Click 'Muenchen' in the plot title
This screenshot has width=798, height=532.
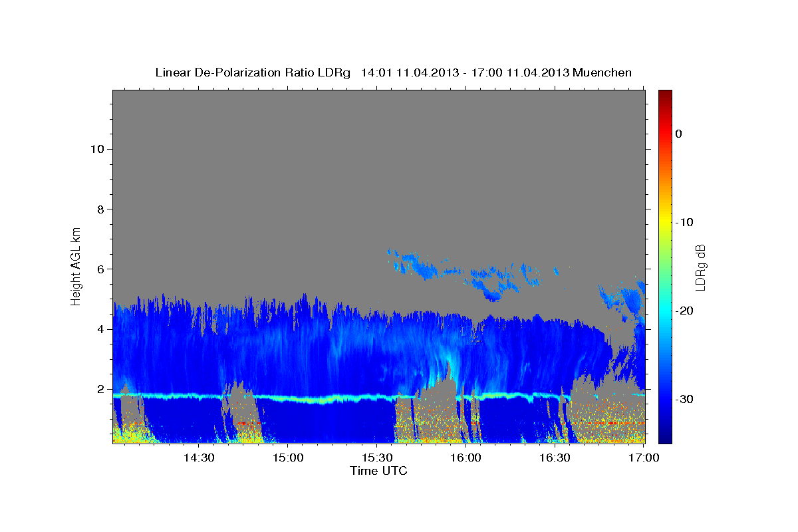(x=603, y=72)
